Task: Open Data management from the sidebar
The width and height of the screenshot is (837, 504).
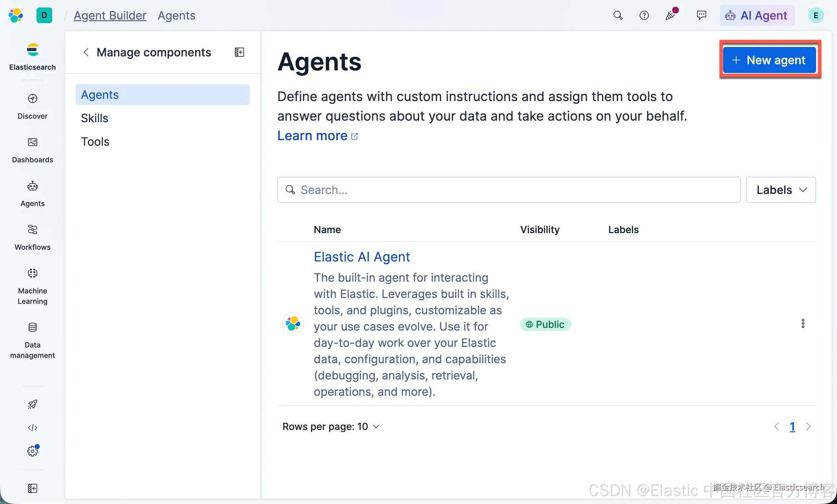Action: click(x=33, y=340)
